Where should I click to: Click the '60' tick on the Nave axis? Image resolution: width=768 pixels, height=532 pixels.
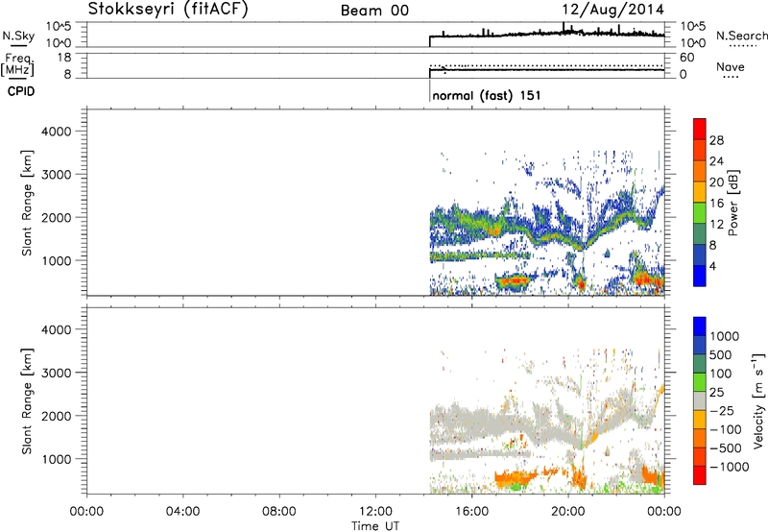[686, 58]
